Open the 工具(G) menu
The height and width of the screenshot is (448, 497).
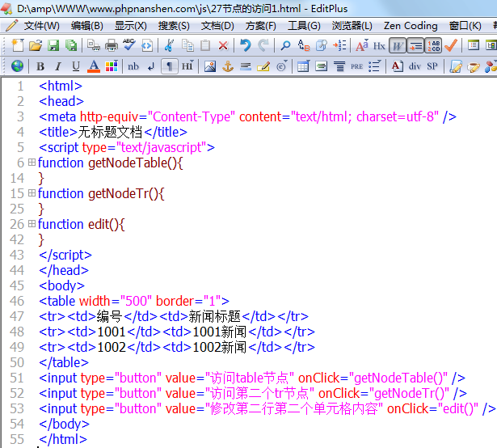point(304,26)
